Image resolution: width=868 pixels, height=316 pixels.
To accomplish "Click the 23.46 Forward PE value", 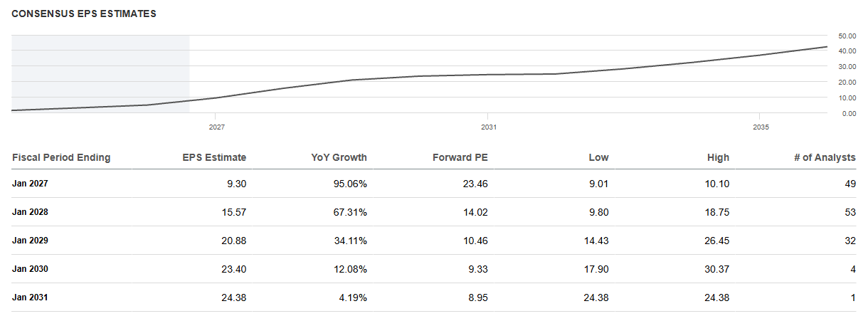I will (x=475, y=183).
